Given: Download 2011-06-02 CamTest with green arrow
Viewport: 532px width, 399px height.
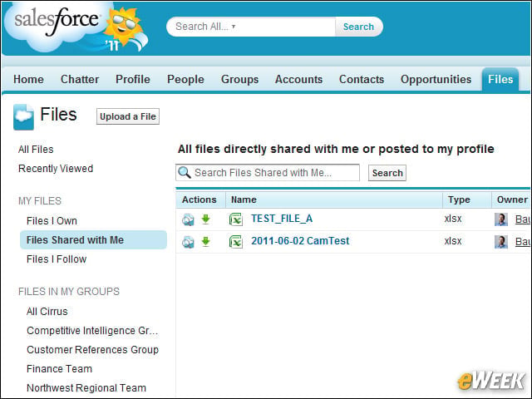Looking at the screenshot, I should coord(205,242).
